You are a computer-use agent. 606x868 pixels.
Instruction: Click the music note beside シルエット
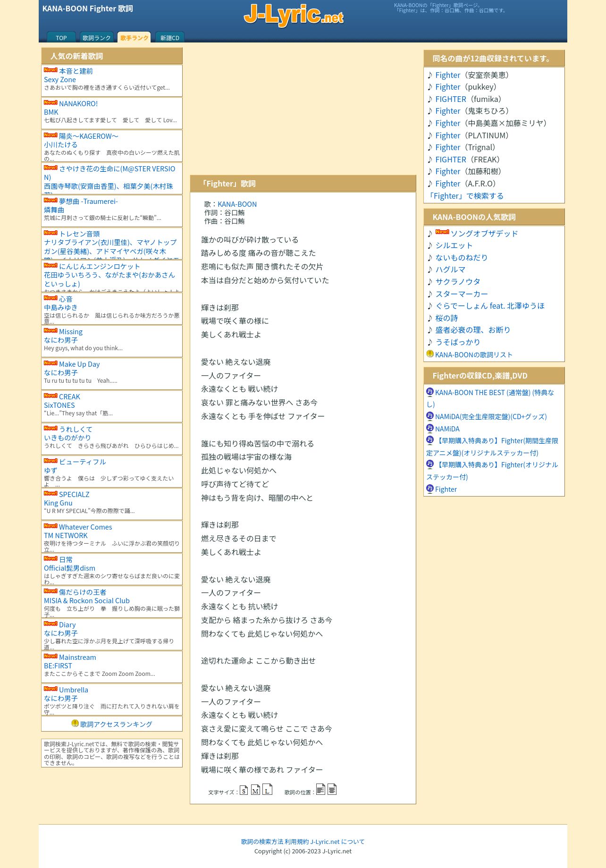coord(430,245)
